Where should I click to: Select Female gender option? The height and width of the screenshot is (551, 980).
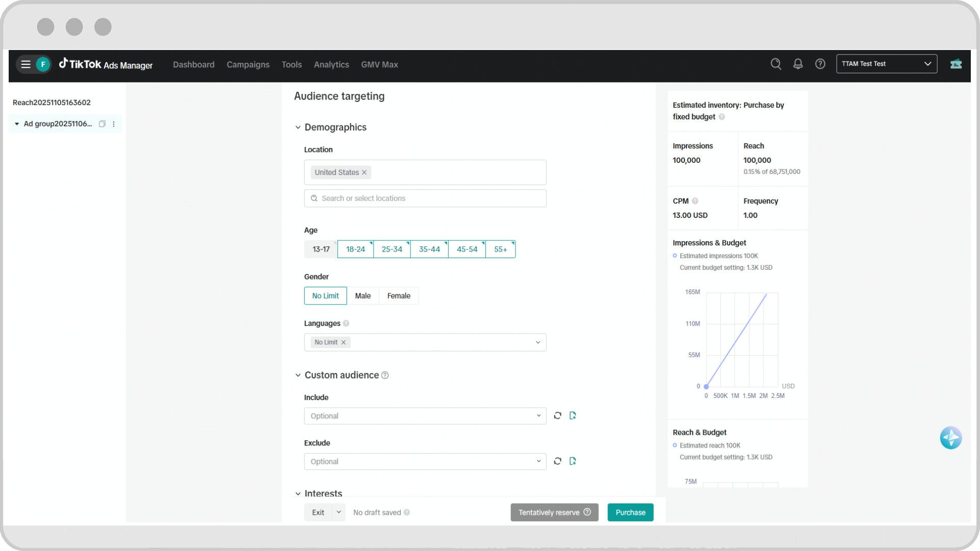tap(399, 296)
